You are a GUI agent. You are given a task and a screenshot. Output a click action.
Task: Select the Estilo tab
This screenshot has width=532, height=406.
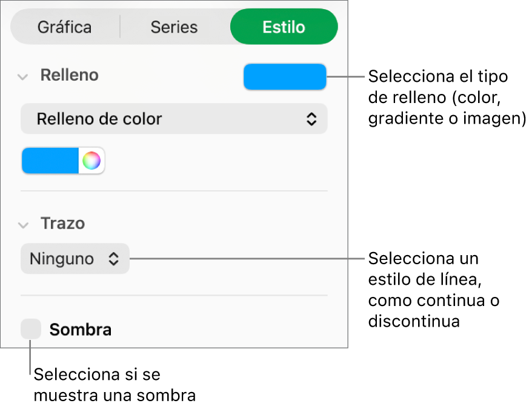284,27
